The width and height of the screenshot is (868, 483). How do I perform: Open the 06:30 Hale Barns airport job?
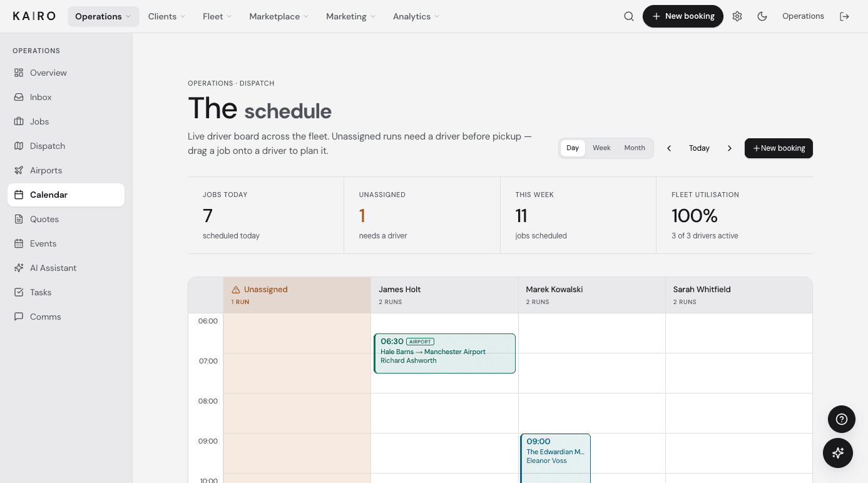tap(444, 353)
